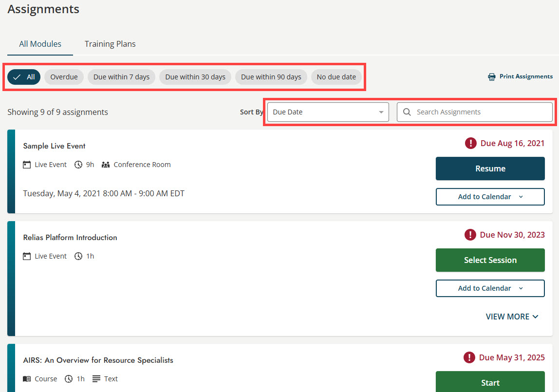Select the Overdue filter chip
This screenshot has height=392, width=559.
[x=64, y=76]
